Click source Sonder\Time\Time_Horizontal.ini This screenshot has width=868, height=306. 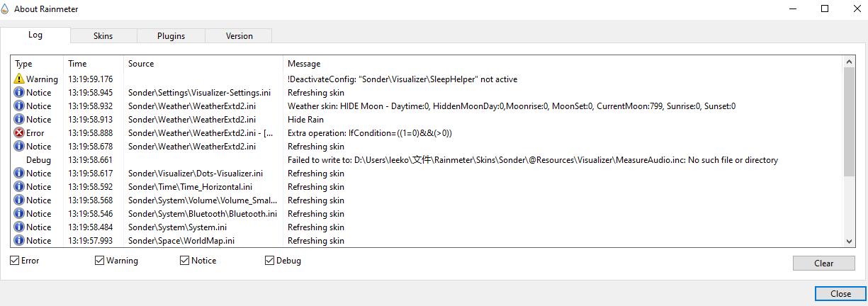pos(190,187)
